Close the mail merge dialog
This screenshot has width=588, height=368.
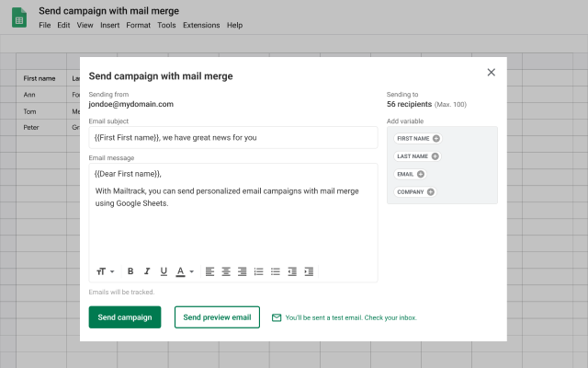492,72
